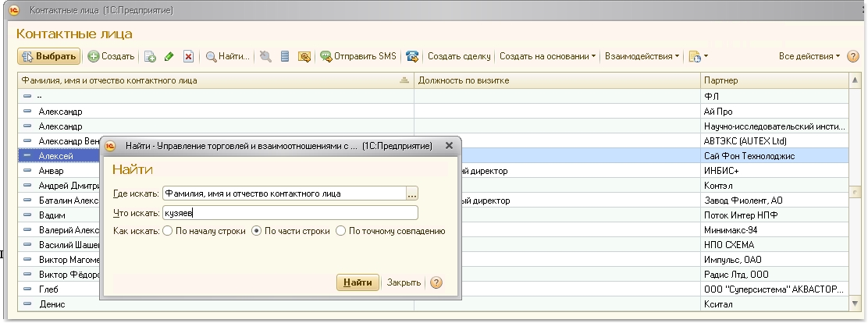The height and width of the screenshot is (323, 868).
Task: Select 'По части строки' search option
Action: tap(255, 231)
